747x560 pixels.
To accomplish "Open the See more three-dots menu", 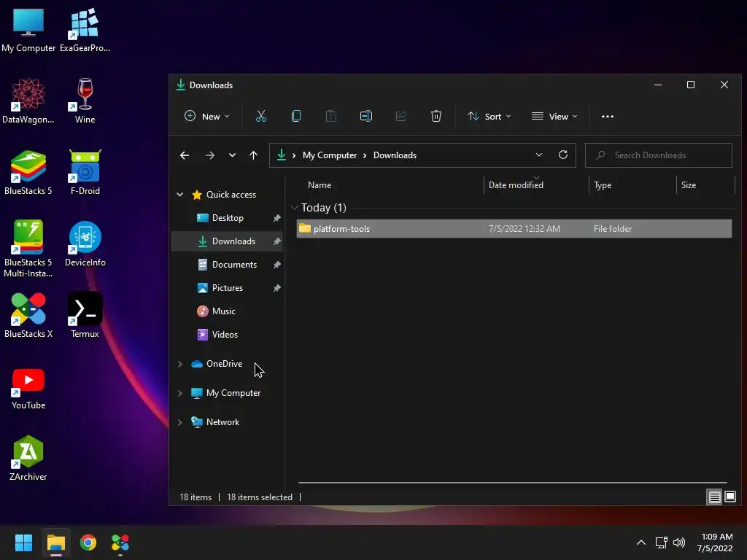I will coord(608,116).
